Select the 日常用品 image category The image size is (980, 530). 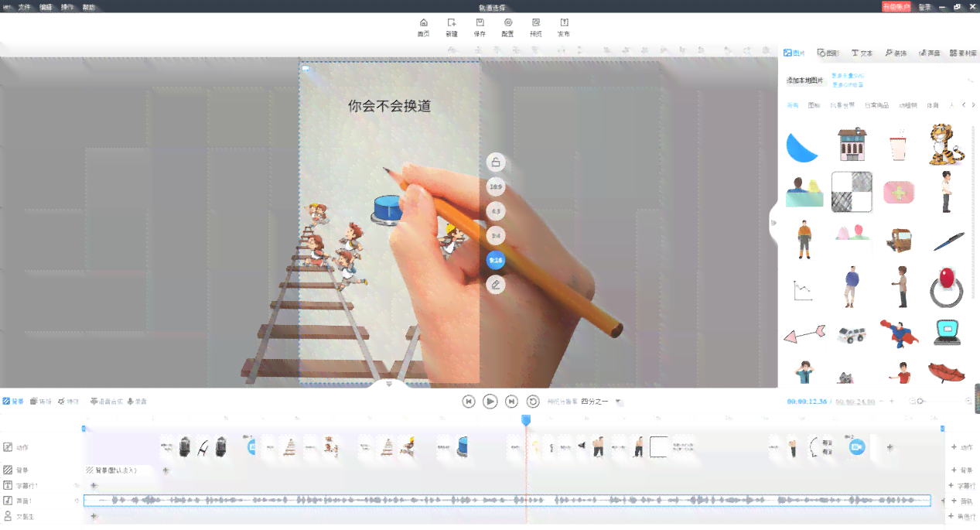pyautogui.click(x=876, y=105)
